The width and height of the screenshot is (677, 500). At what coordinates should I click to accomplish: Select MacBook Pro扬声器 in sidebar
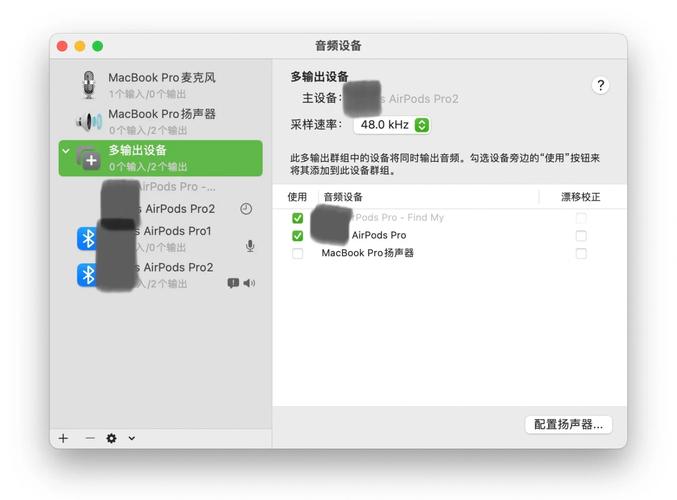pyautogui.click(x=160, y=122)
